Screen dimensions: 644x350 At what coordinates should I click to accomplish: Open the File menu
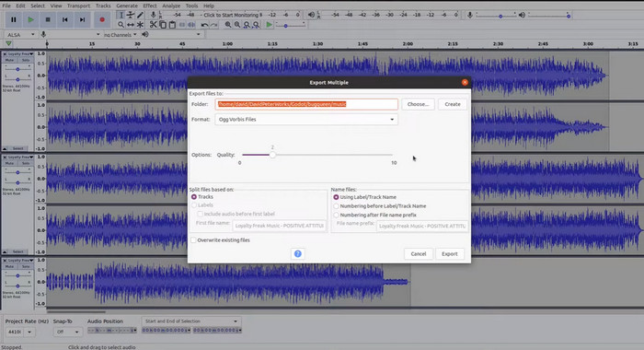tap(6, 6)
